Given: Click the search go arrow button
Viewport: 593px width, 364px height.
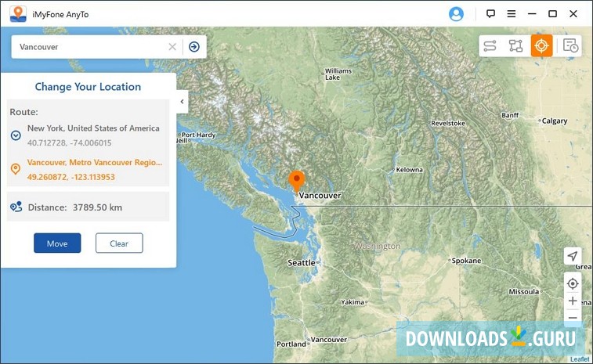Looking at the screenshot, I should (194, 47).
